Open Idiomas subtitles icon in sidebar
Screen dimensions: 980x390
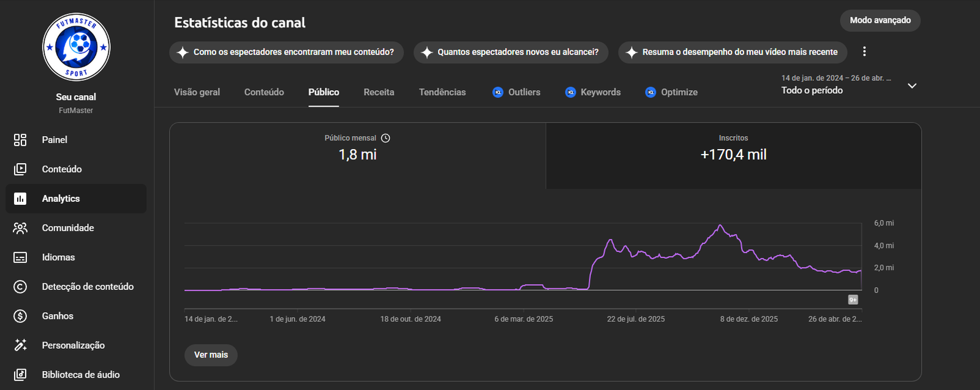coord(20,258)
